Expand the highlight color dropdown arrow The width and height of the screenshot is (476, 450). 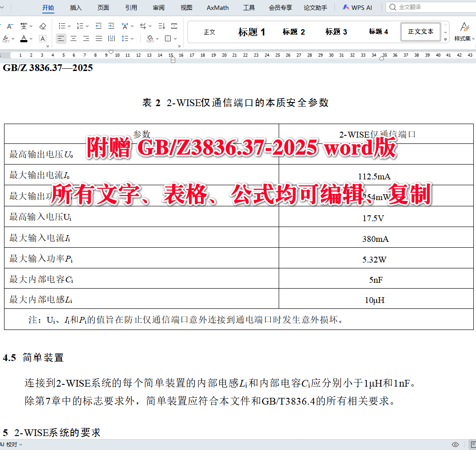click(x=13, y=39)
